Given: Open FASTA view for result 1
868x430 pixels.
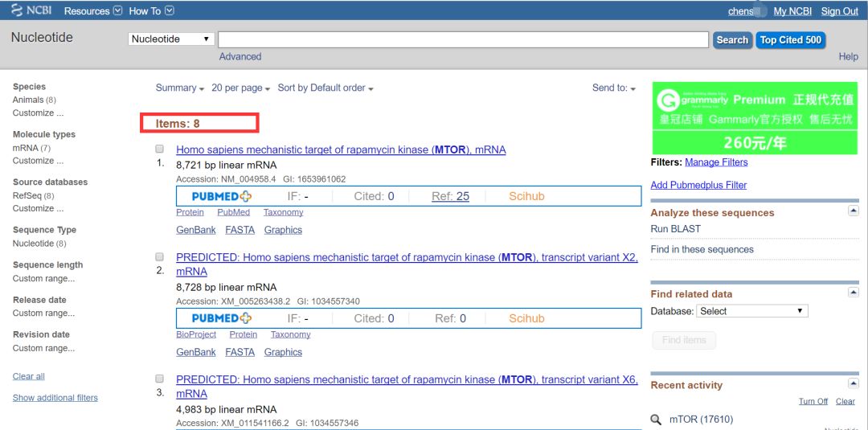Looking at the screenshot, I should coord(240,230).
